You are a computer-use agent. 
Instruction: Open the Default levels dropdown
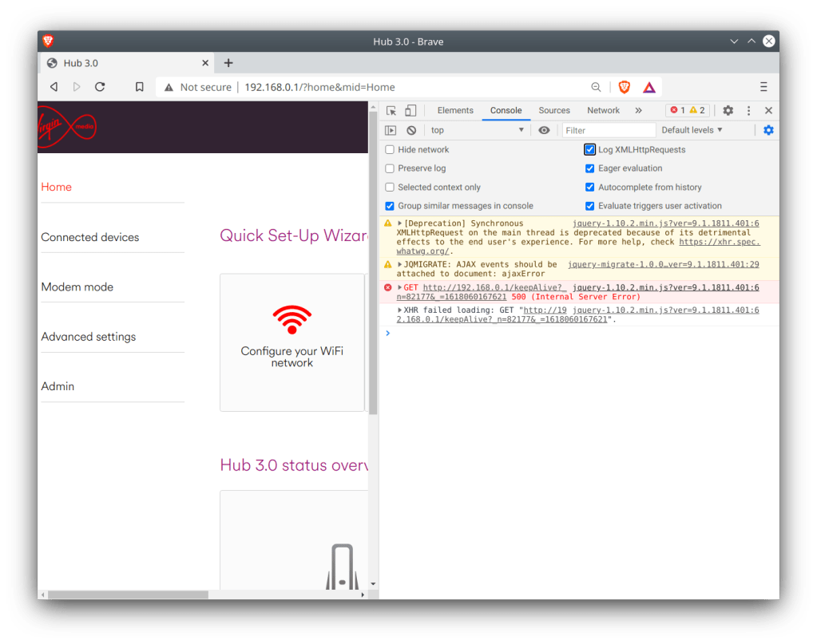click(692, 130)
